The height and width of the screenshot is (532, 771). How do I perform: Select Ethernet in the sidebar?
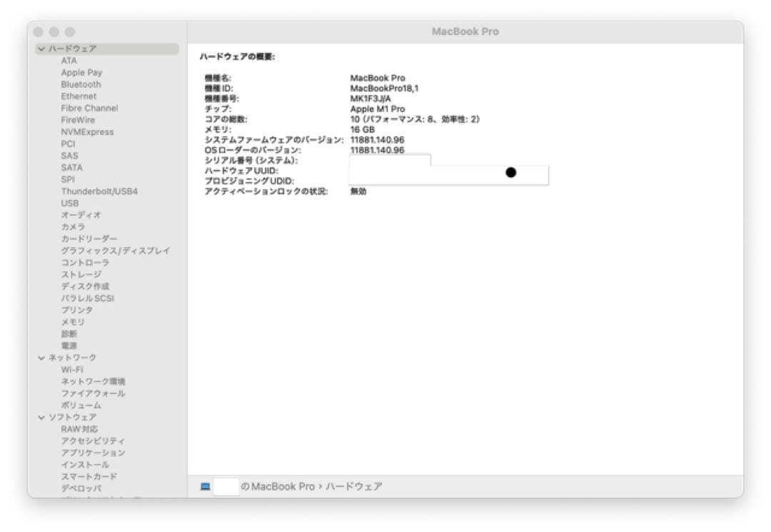pos(81,96)
